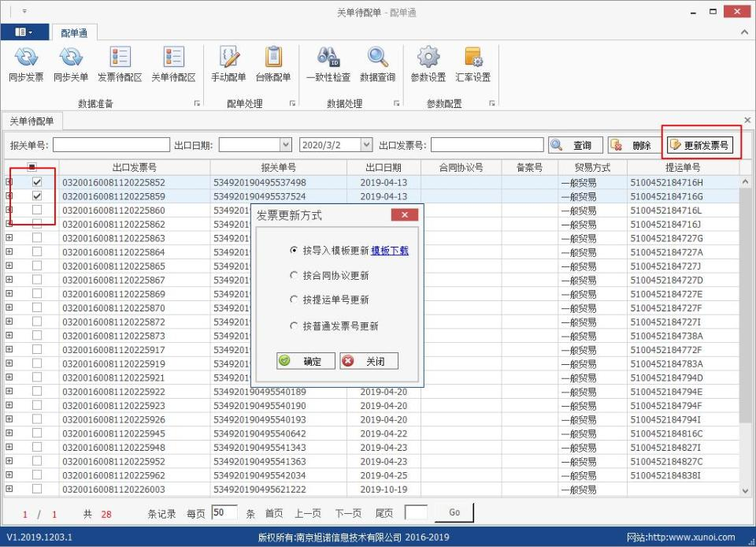This screenshot has height=547, width=756.
Task: Select 按普通发票号更新 radio option
Action: [x=294, y=326]
